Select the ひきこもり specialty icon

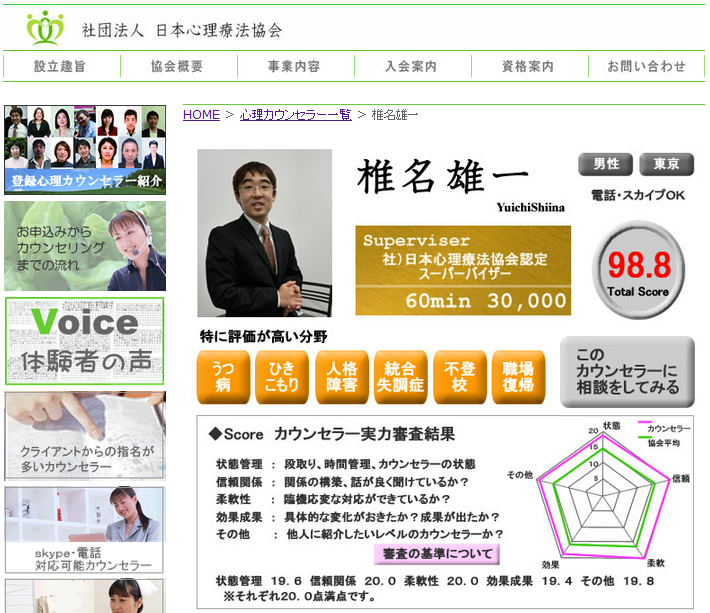pos(282,377)
